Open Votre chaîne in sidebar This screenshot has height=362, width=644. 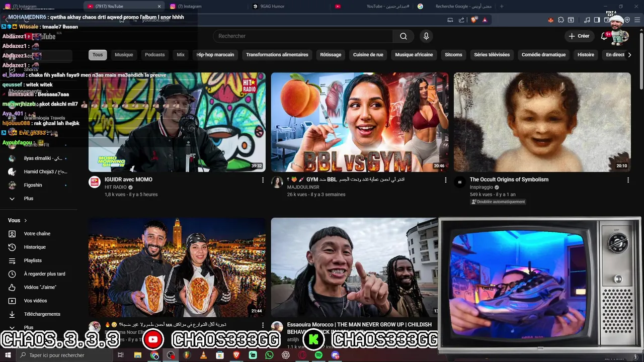coord(37,234)
